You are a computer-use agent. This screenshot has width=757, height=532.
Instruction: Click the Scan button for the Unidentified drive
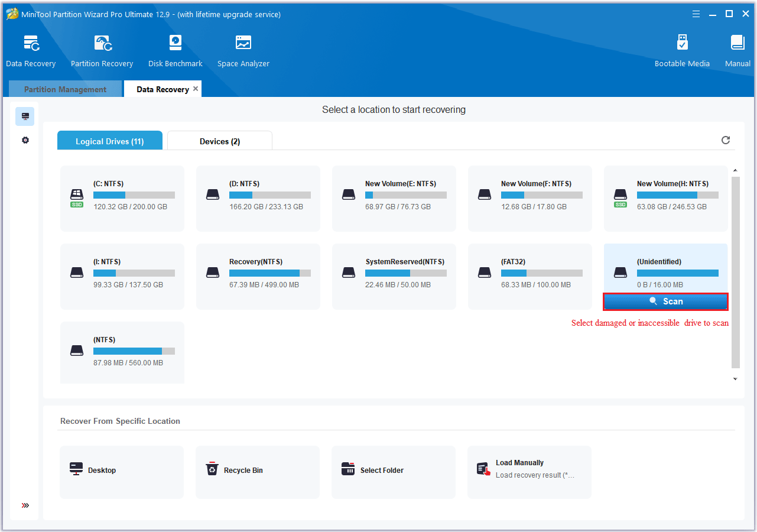point(665,301)
